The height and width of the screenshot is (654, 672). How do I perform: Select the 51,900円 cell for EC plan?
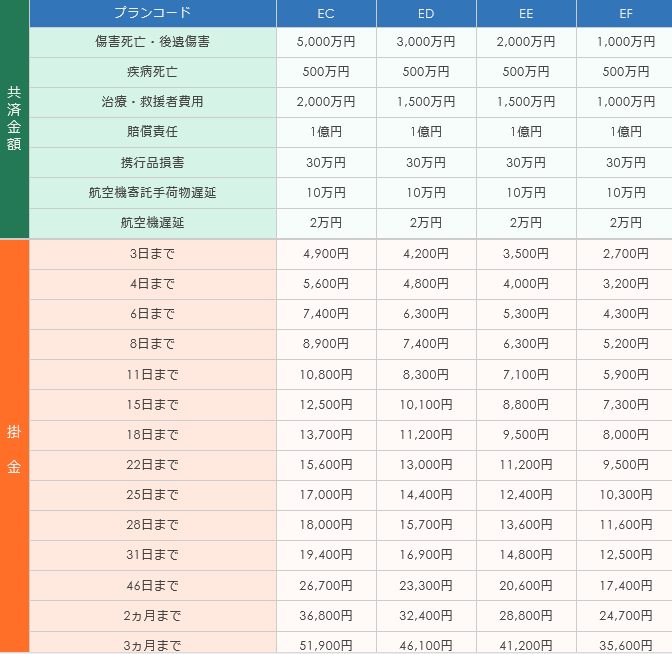point(326,645)
